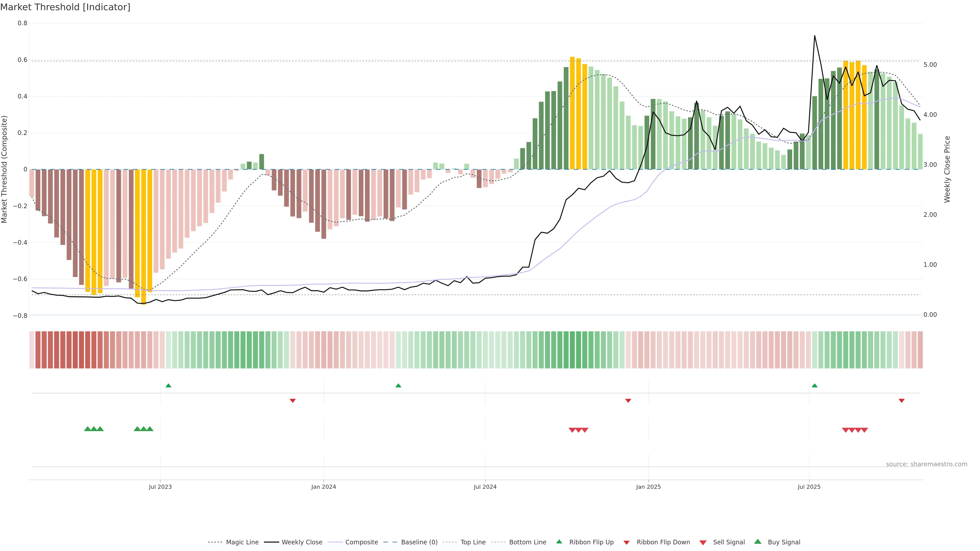Toggle the Magic Line legend entry

point(242,542)
